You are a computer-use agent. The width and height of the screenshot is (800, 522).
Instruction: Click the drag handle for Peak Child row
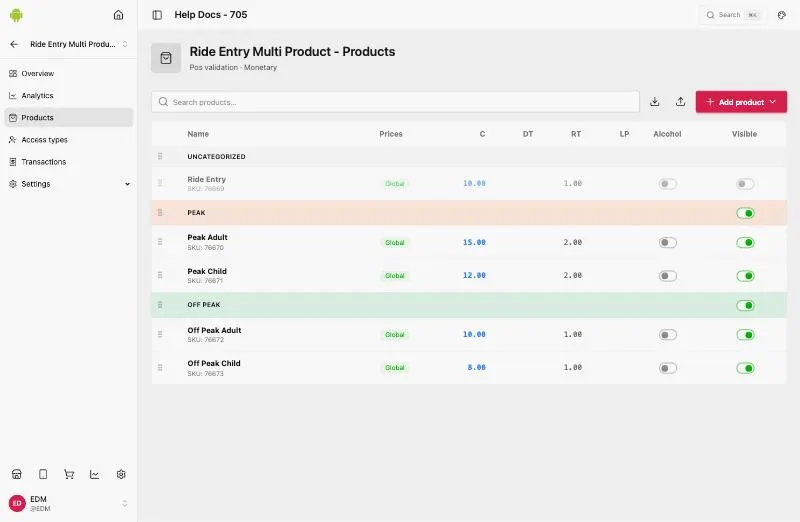coord(160,276)
